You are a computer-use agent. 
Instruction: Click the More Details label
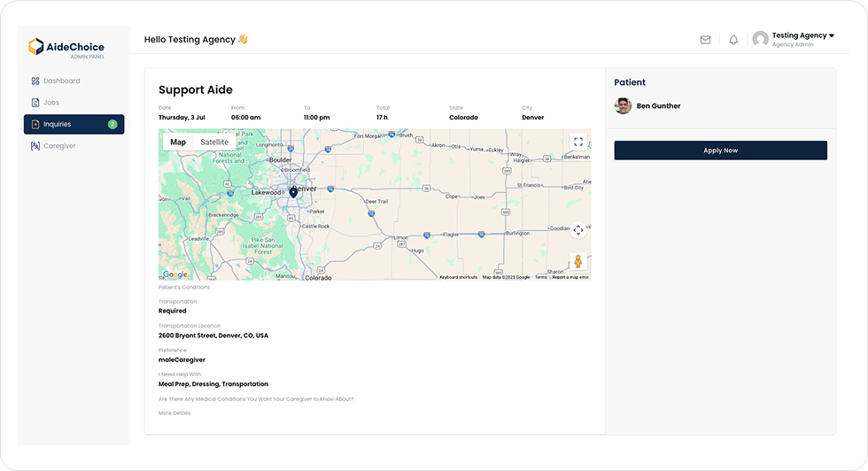(x=174, y=413)
